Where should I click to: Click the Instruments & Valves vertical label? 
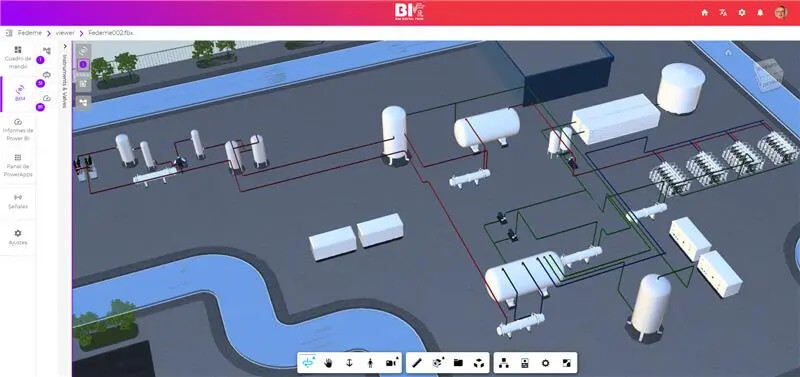click(64, 82)
